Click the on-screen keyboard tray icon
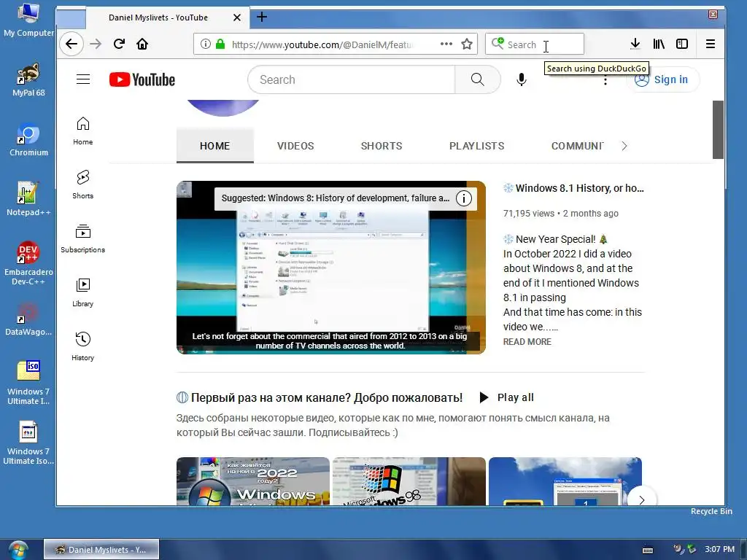747x560 pixels. [648, 550]
